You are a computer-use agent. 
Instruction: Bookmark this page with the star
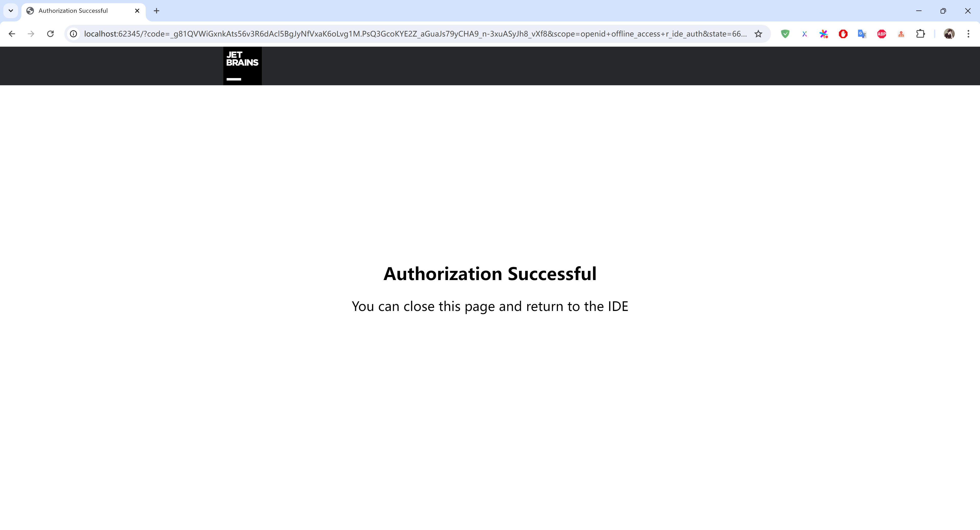(x=758, y=34)
